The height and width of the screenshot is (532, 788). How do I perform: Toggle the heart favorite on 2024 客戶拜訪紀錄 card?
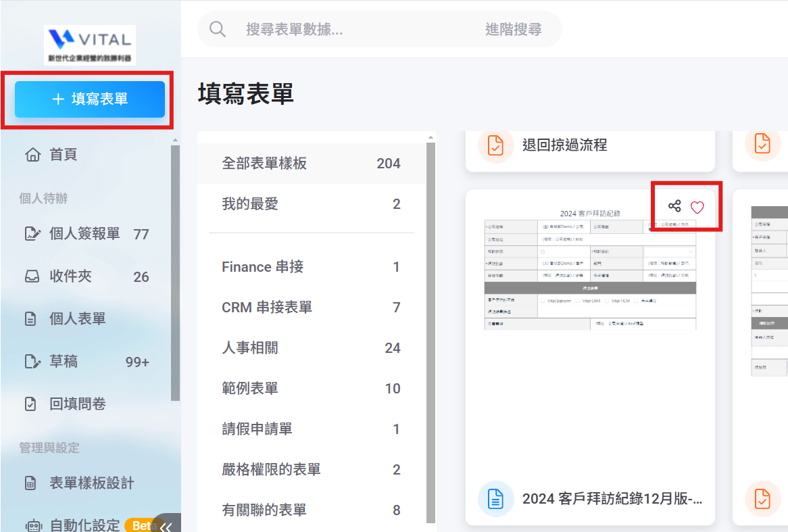coord(697,208)
